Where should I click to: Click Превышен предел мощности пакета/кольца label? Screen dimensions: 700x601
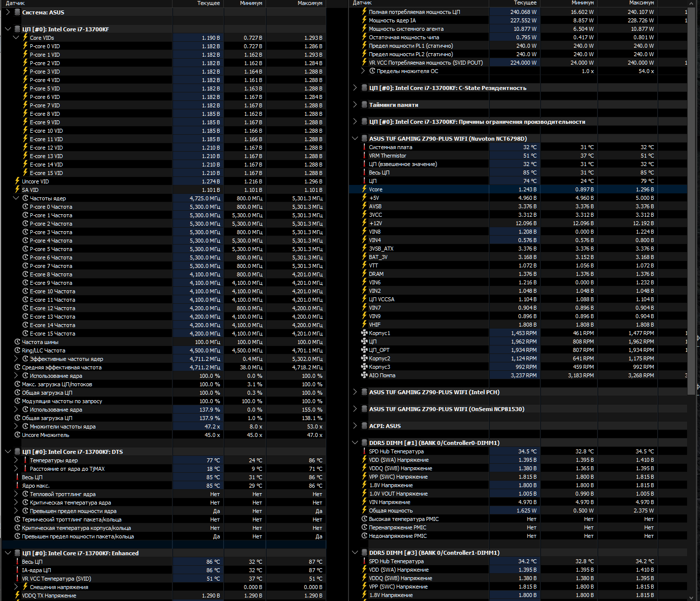[x=78, y=536]
